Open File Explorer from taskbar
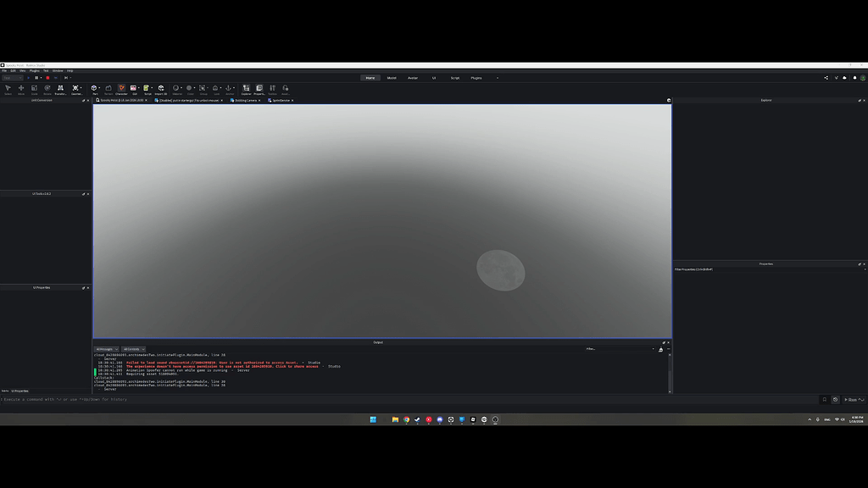 [395, 419]
